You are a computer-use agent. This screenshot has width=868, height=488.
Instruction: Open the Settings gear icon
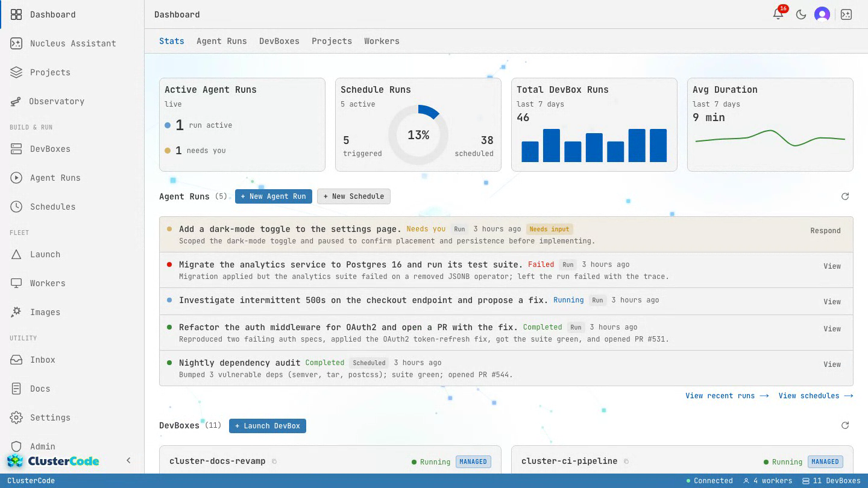16,418
